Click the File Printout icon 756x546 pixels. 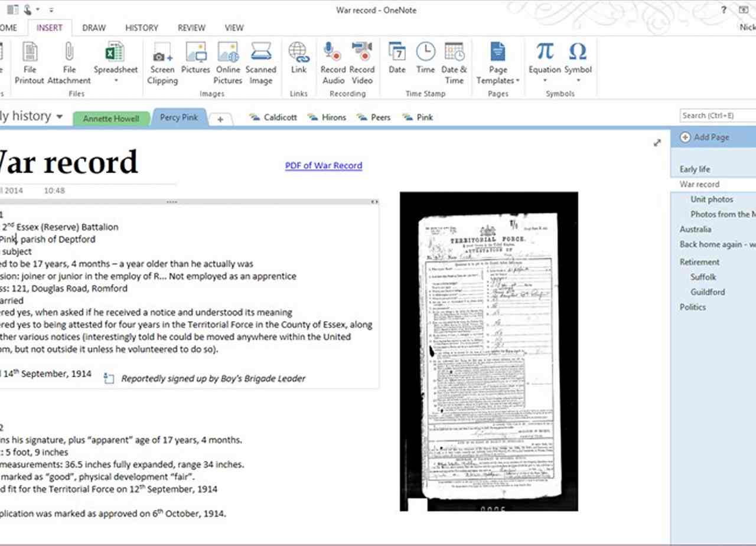click(30, 54)
